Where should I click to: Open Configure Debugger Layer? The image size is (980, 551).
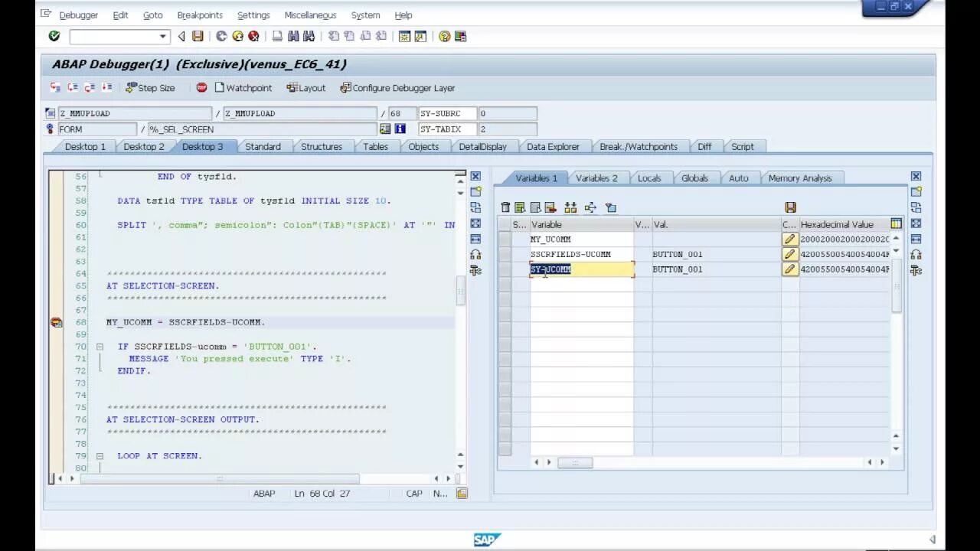point(399,87)
